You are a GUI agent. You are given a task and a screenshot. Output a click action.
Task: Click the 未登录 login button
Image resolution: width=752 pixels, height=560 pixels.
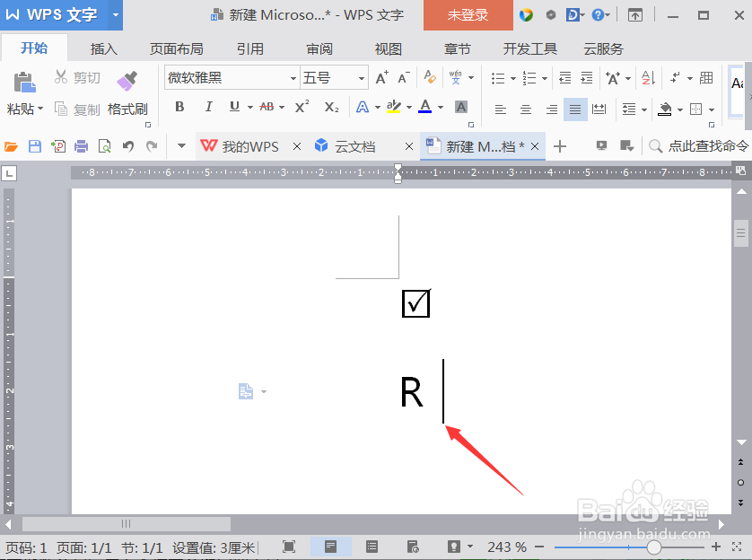(468, 15)
